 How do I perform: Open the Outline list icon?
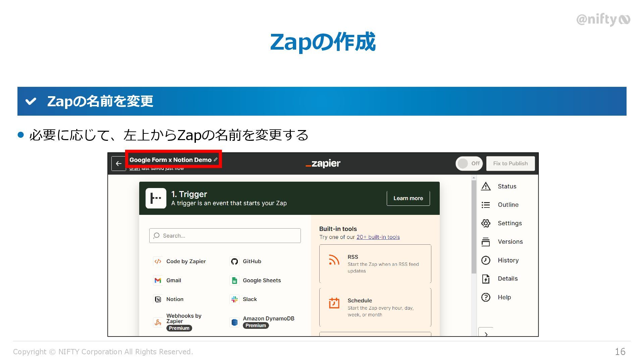coord(486,205)
